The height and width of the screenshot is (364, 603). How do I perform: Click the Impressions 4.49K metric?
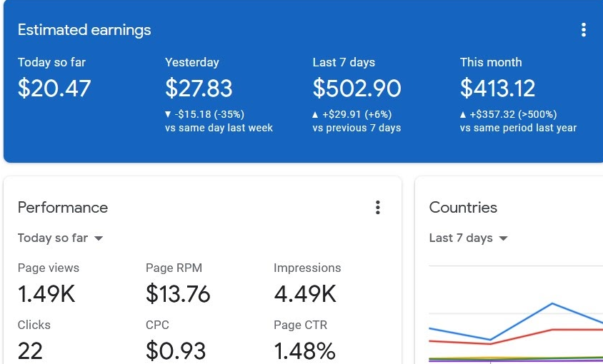tap(305, 293)
